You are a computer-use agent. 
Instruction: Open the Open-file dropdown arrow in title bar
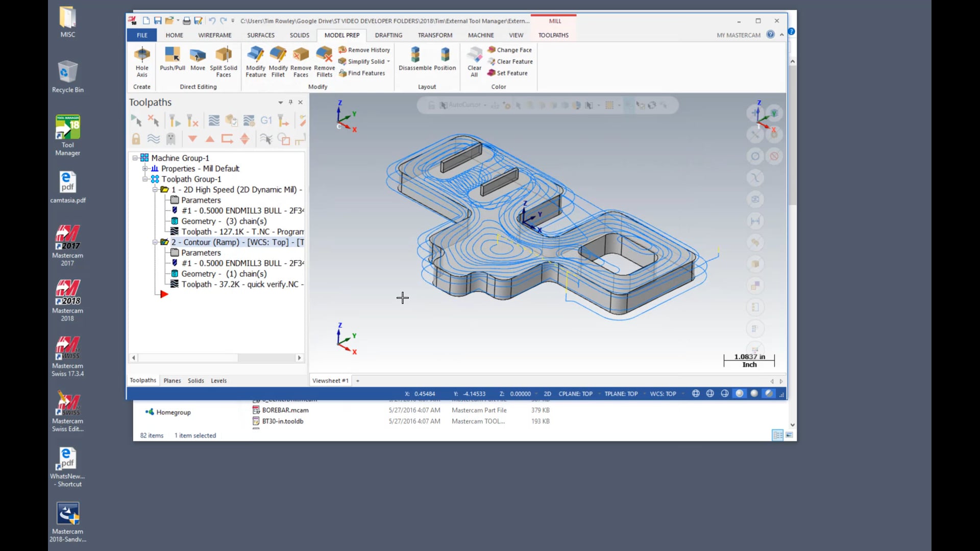point(178,21)
